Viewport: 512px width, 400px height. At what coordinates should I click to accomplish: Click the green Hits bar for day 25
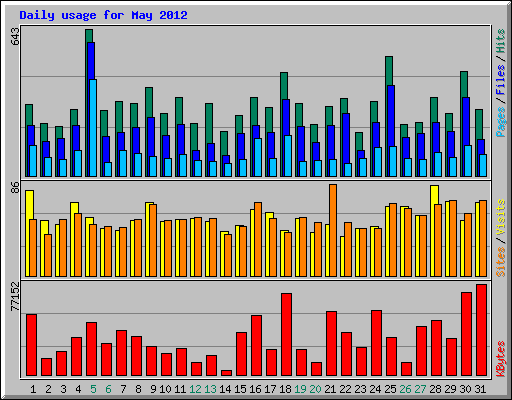[389, 71]
